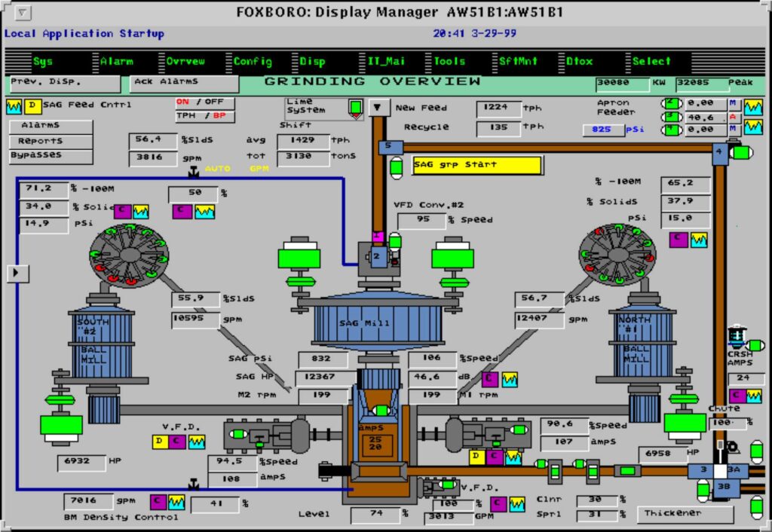Expand the dropdown arrow beside New Feed
Viewport: 772px width, 532px height.
(381, 107)
